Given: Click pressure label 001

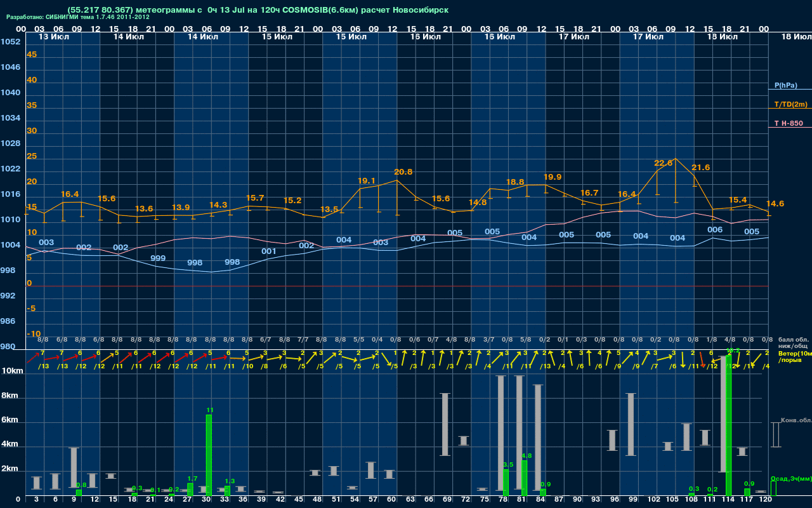Looking at the screenshot, I should (x=269, y=251).
